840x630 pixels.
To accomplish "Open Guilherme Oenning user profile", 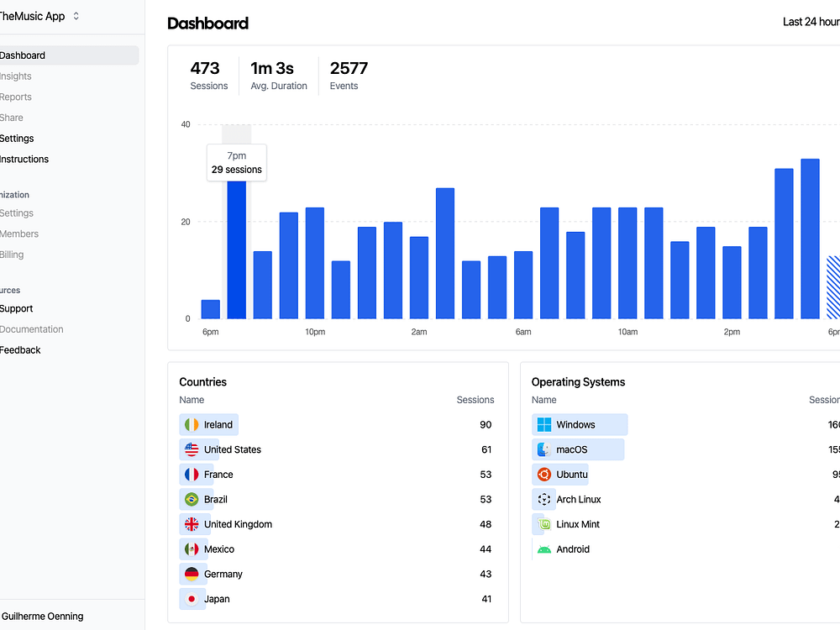I will (43, 616).
